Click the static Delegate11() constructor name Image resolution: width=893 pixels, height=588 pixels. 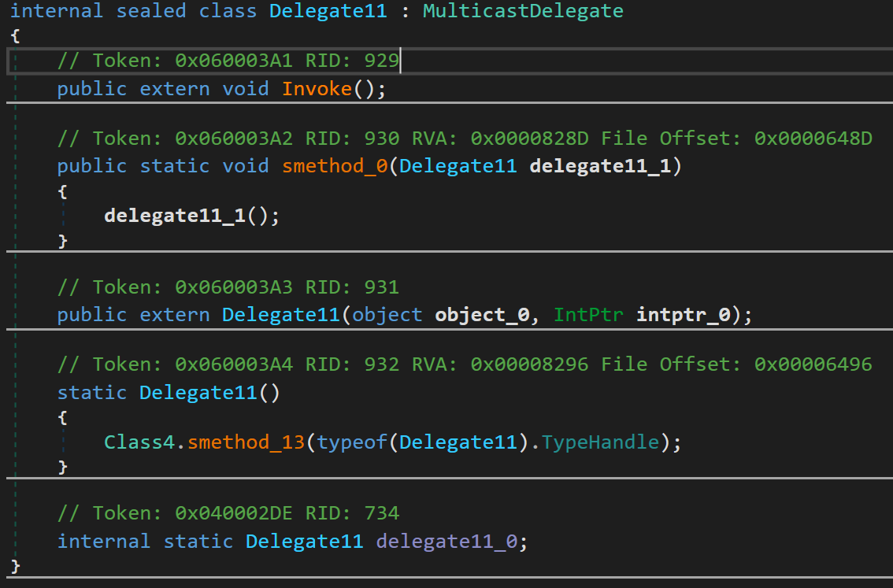tap(198, 392)
